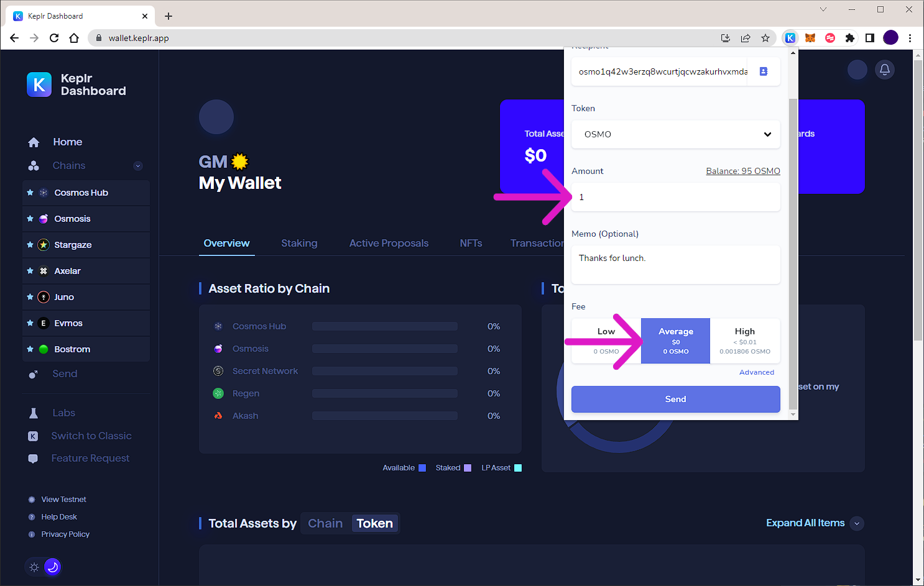Viewport: 924px width, 586px height.
Task: Open the Help Desk link
Action: coord(59,517)
